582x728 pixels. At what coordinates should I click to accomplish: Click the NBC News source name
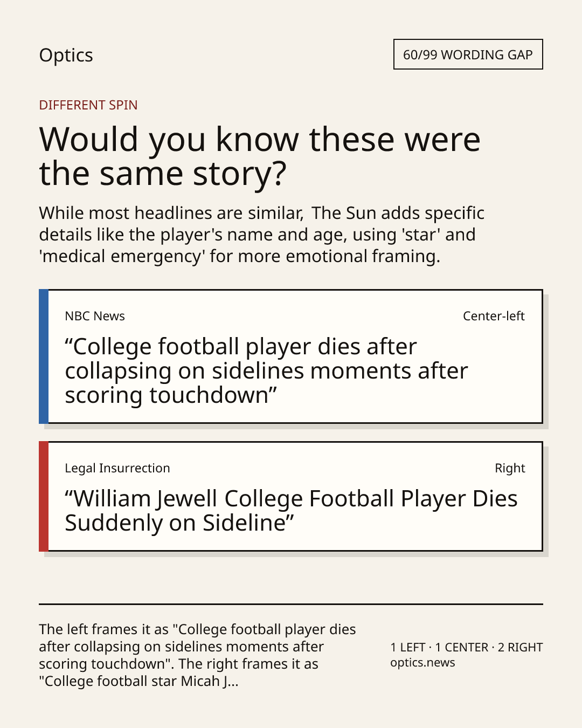(95, 316)
